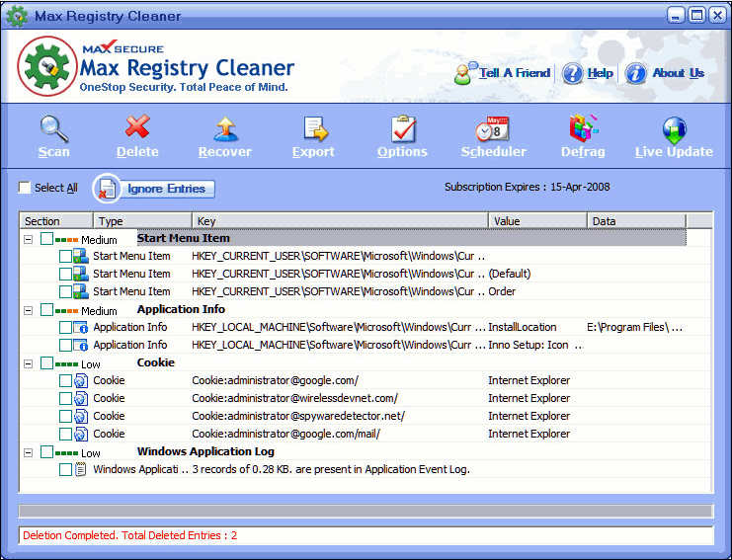Check the InstallLocation row checkbox

pyautogui.click(x=65, y=327)
